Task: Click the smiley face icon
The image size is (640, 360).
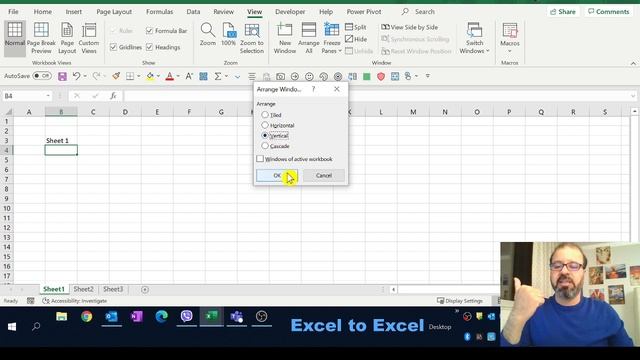Action: click(309, 76)
